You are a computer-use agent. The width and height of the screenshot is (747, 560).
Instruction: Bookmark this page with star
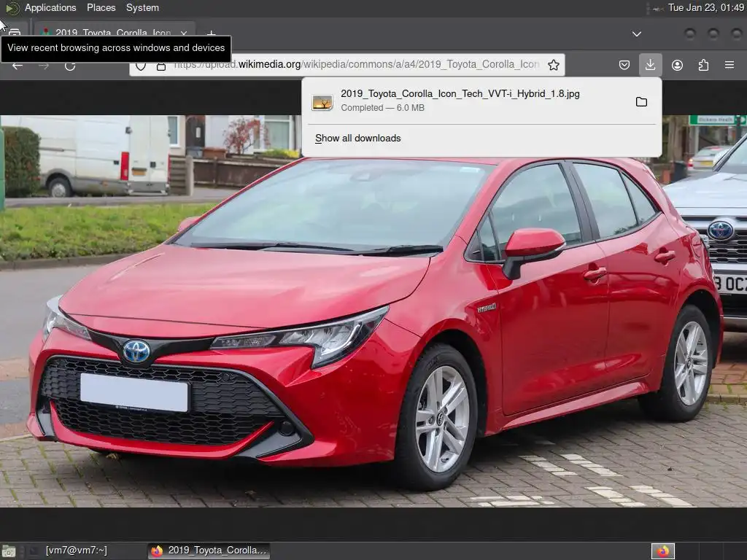[x=553, y=65]
